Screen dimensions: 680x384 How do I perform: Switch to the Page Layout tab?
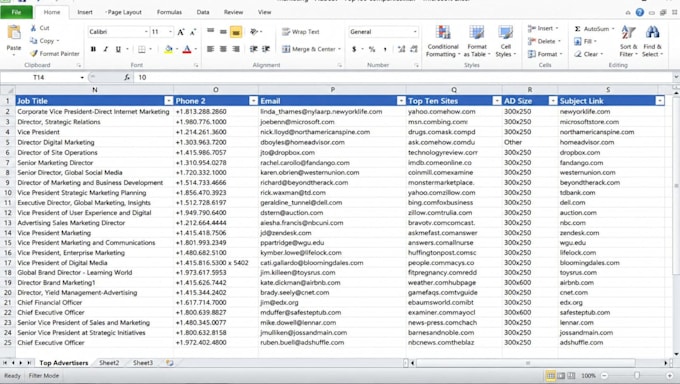[x=124, y=12]
